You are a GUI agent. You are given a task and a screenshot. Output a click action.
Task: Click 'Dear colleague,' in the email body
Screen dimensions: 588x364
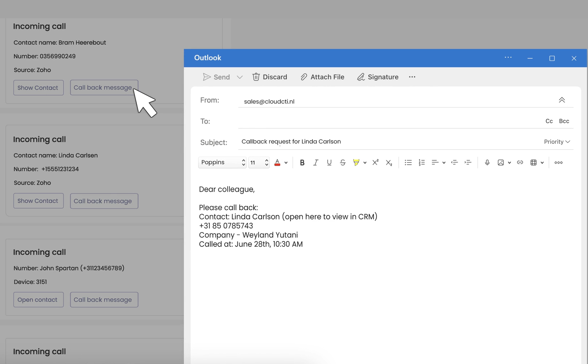227,189
